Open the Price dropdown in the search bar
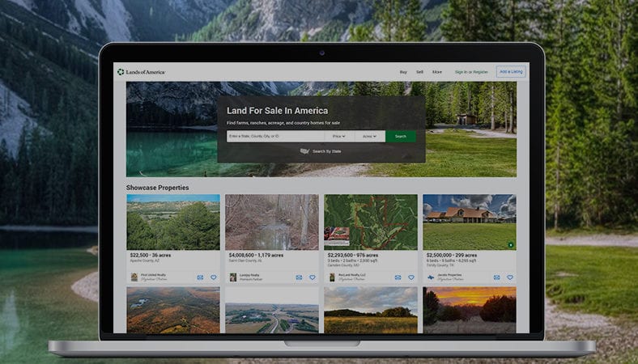The height and width of the screenshot is (364, 638). click(x=338, y=137)
